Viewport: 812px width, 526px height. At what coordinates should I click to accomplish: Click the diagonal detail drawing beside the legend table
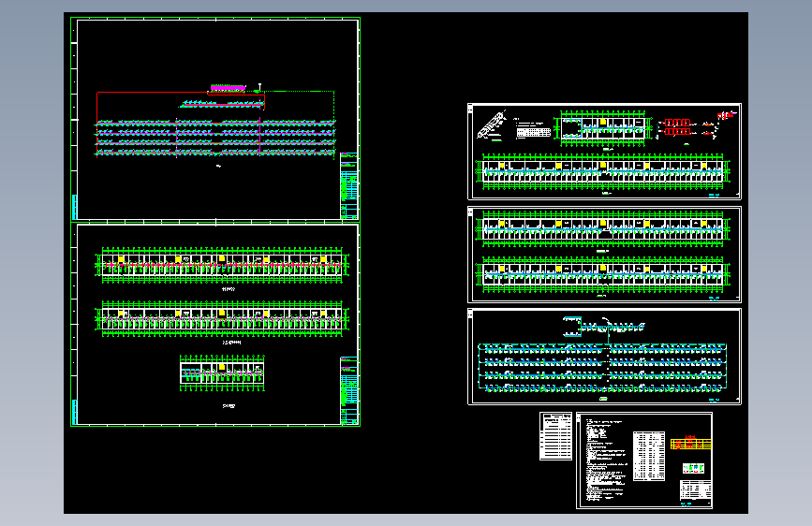(x=492, y=124)
